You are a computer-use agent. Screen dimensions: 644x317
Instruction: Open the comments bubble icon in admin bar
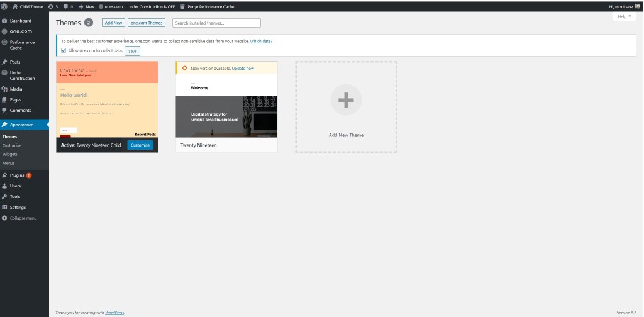[x=65, y=6]
